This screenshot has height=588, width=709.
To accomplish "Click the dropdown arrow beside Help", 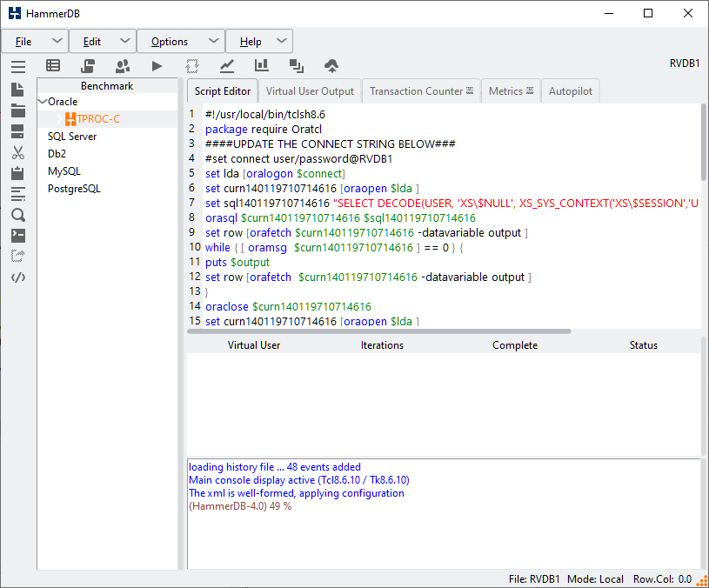I will coord(282,41).
